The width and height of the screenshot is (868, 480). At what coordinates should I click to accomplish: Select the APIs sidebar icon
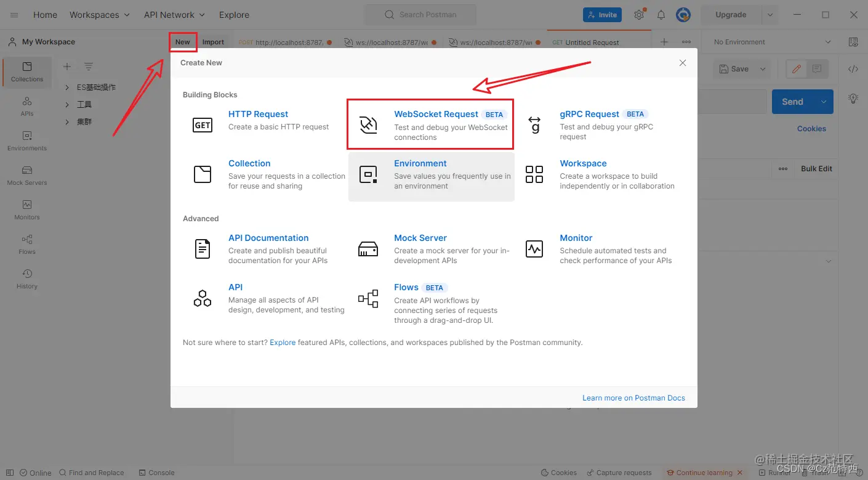[x=27, y=106]
